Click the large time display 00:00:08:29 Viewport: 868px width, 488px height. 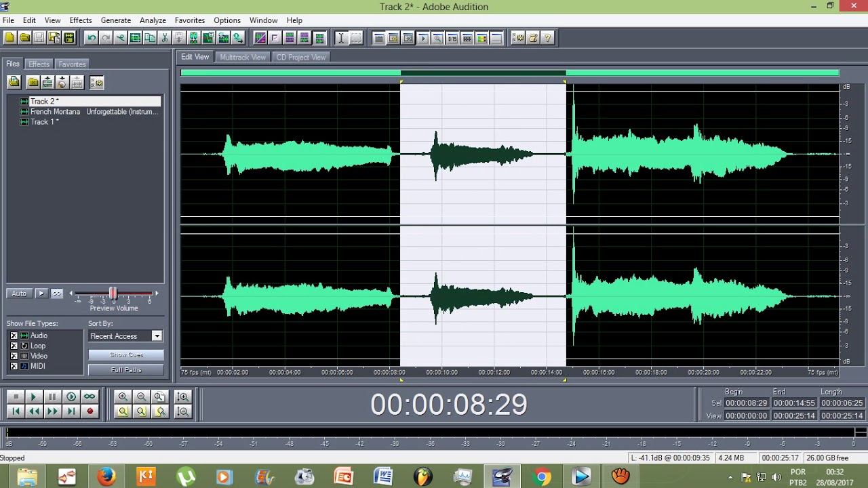[x=448, y=405]
